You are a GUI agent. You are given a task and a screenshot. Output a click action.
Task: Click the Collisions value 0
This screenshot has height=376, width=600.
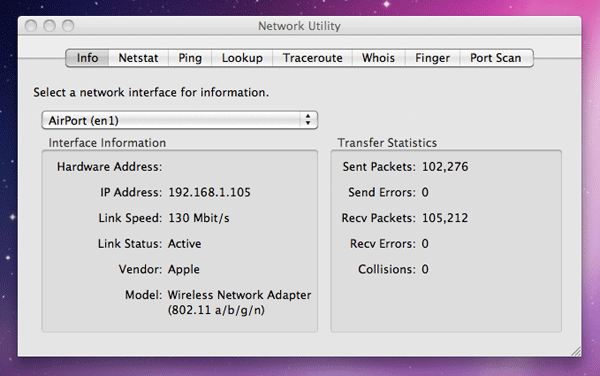pyautogui.click(x=425, y=269)
